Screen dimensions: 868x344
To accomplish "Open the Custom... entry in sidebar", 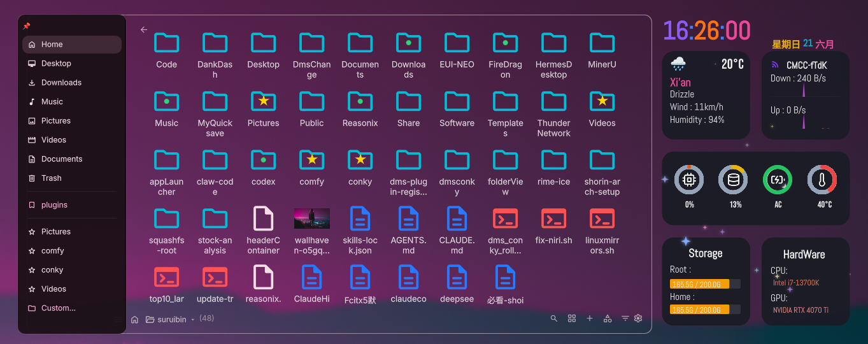I will click(72, 308).
